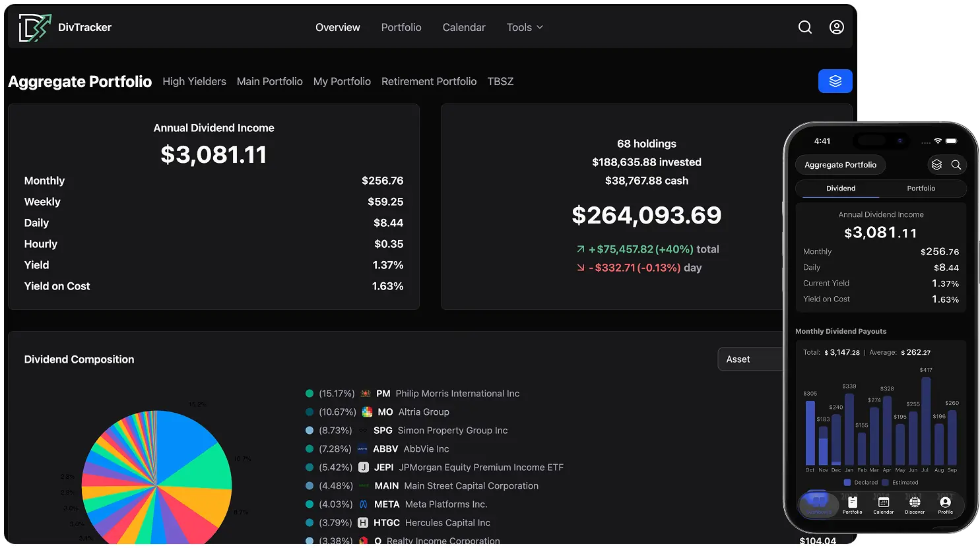
Task: Switch phone view to the Portfolio segment
Action: click(921, 189)
